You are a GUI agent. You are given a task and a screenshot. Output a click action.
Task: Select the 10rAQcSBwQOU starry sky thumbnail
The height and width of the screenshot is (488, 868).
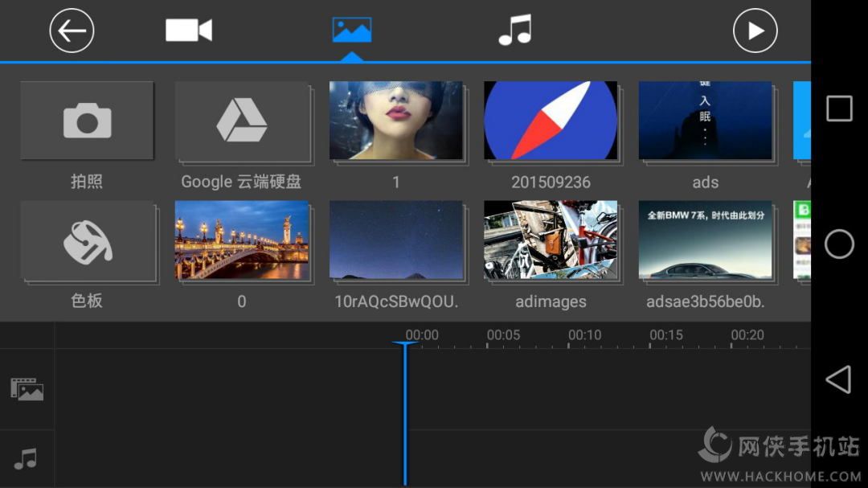(395, 240)
